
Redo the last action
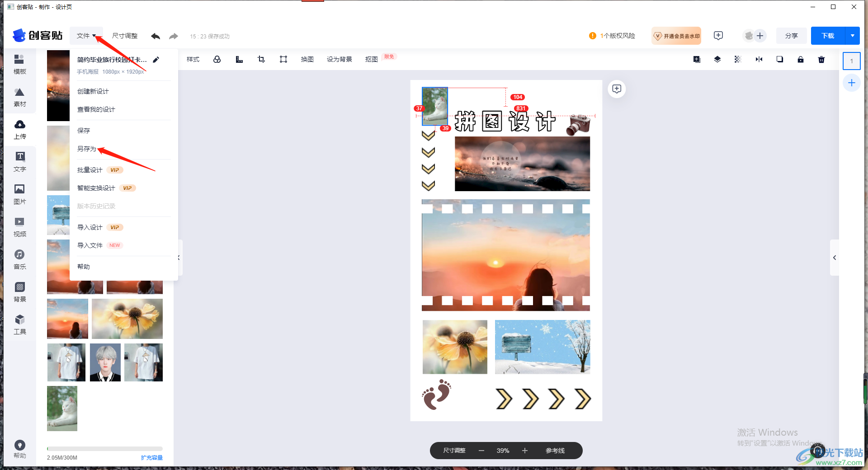(174, 36)
